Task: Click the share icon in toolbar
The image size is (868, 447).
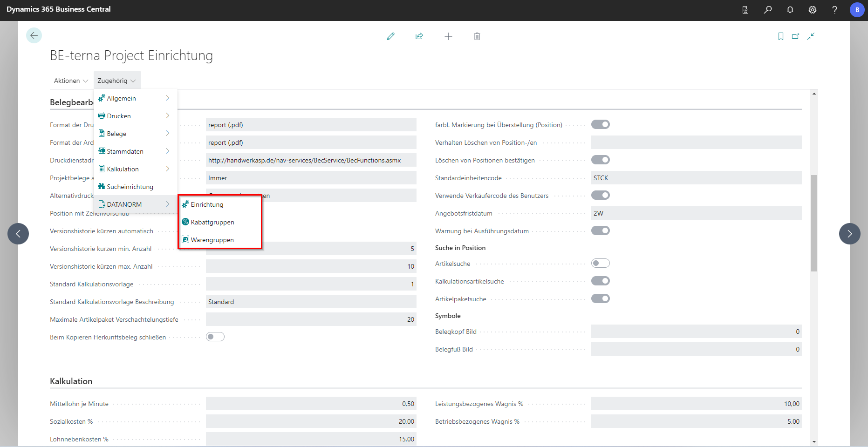Action: point(419,36)
